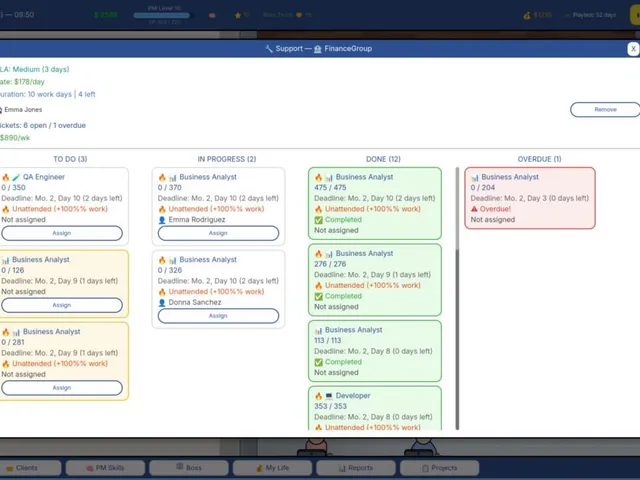Assign the ticket held by Emma Rodriguez
This screenshot has height=480, width=640.
pyautogui.click(x=218, y=233)
